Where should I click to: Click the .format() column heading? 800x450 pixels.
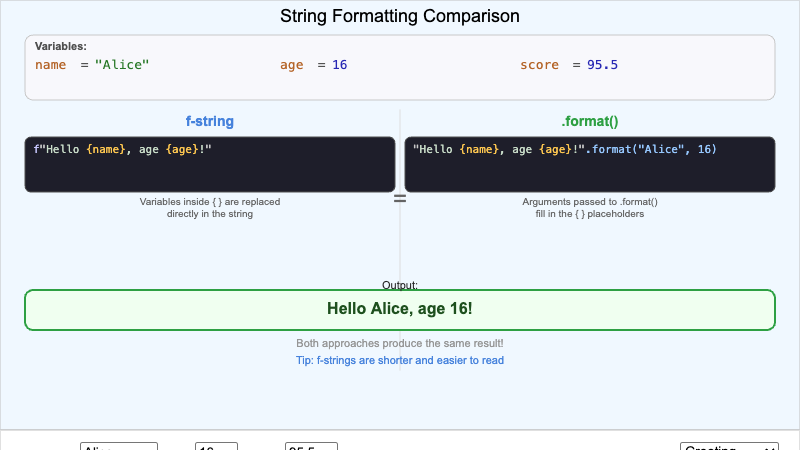point(590,122)
